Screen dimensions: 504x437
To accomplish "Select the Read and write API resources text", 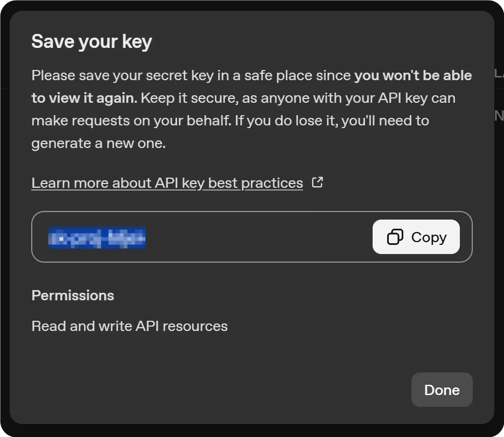I will point(129,326).
